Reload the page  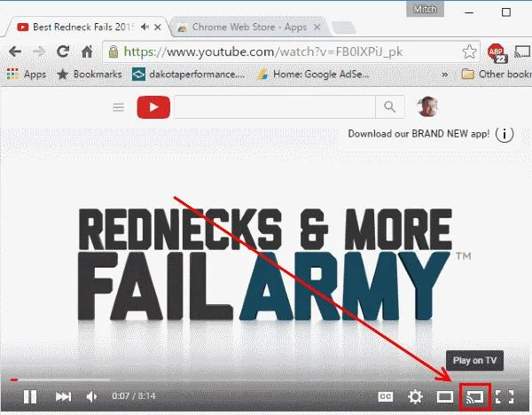click(63, 51)
